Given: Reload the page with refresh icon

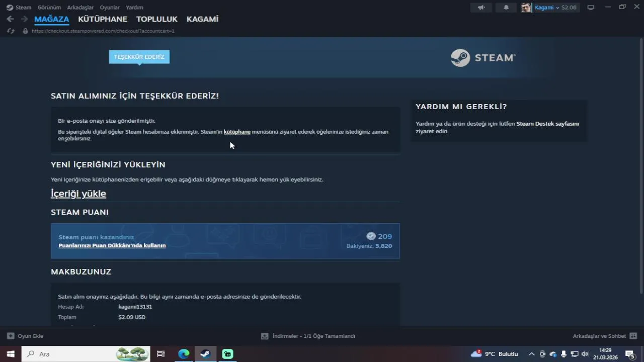Looking at the screenshot, I should click(x=11, y=31).
